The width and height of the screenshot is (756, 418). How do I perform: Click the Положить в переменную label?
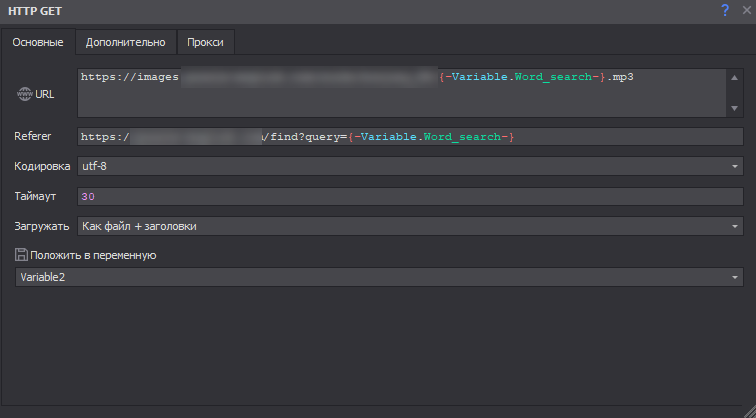coord(93,255)
